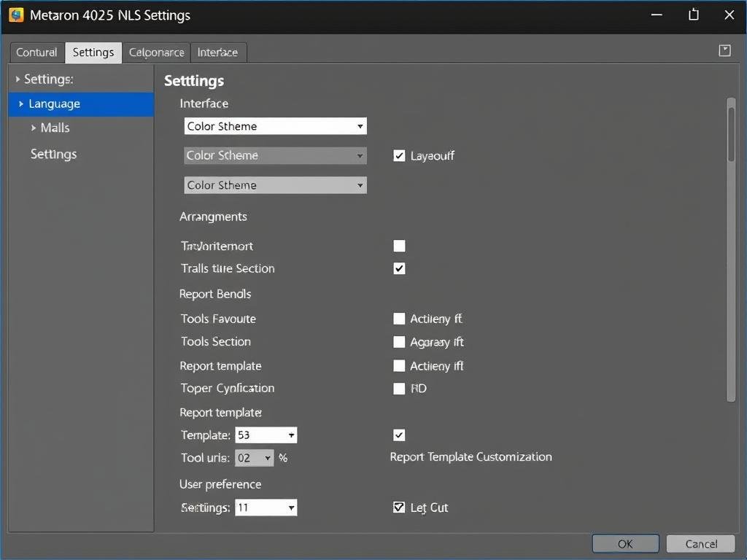
Task: Click the panel icon at top right
Action: [x=724, y=50]
